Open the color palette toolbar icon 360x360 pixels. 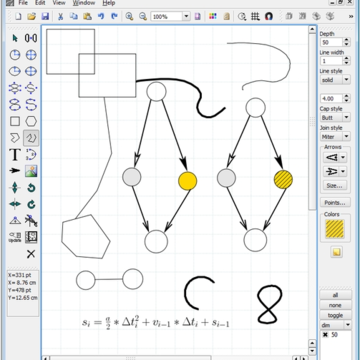213,16
